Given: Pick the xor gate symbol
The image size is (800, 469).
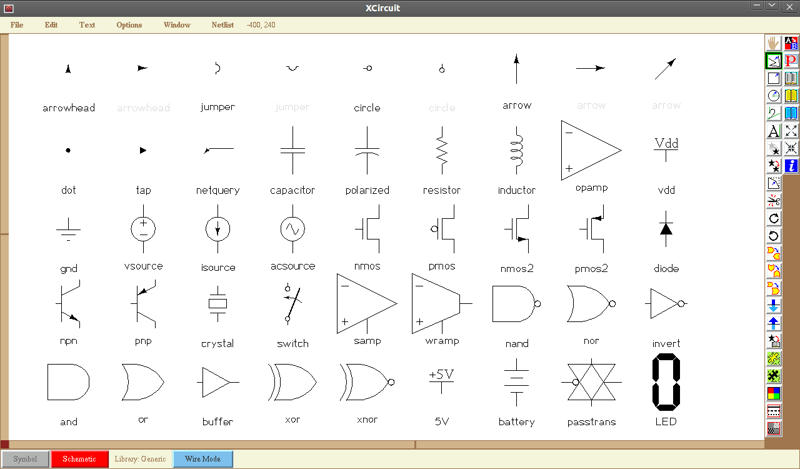Looking at the screenshot, I should [292, 382].
